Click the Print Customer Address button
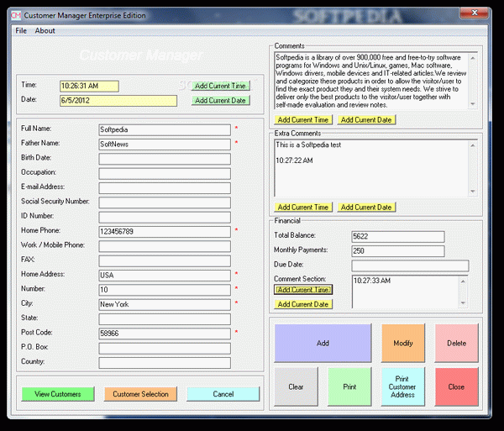504x431 pixels. 403,387
